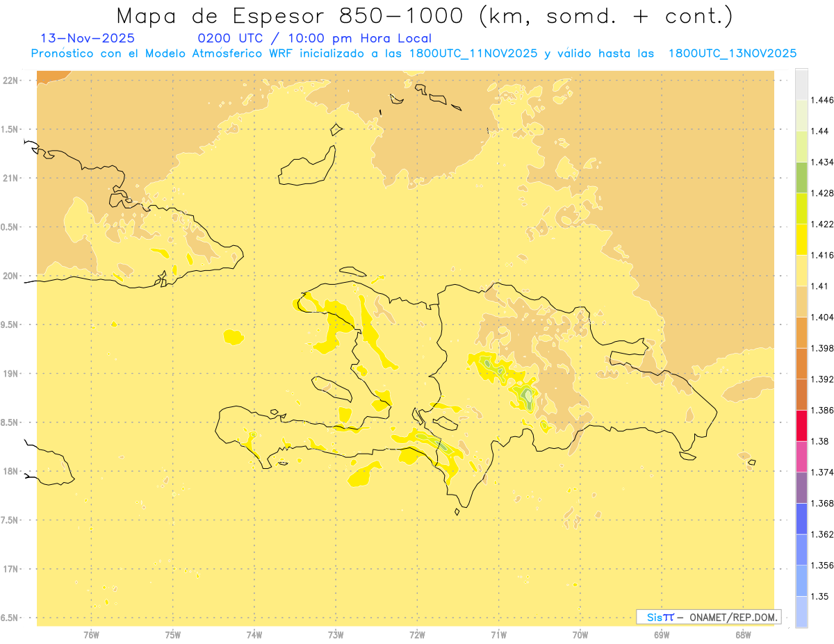Click the 18N latitude label

pos(10,471)
